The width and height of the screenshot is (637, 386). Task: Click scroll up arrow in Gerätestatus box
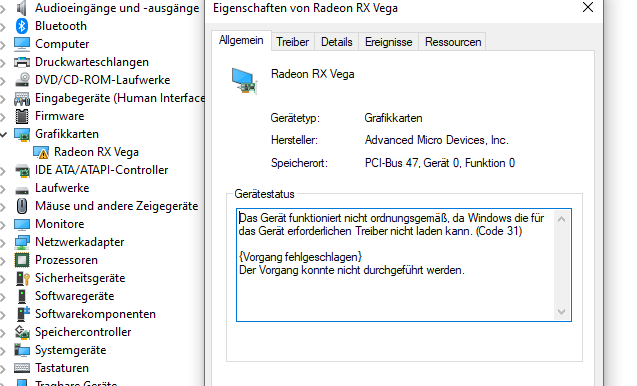pos(561,219)
